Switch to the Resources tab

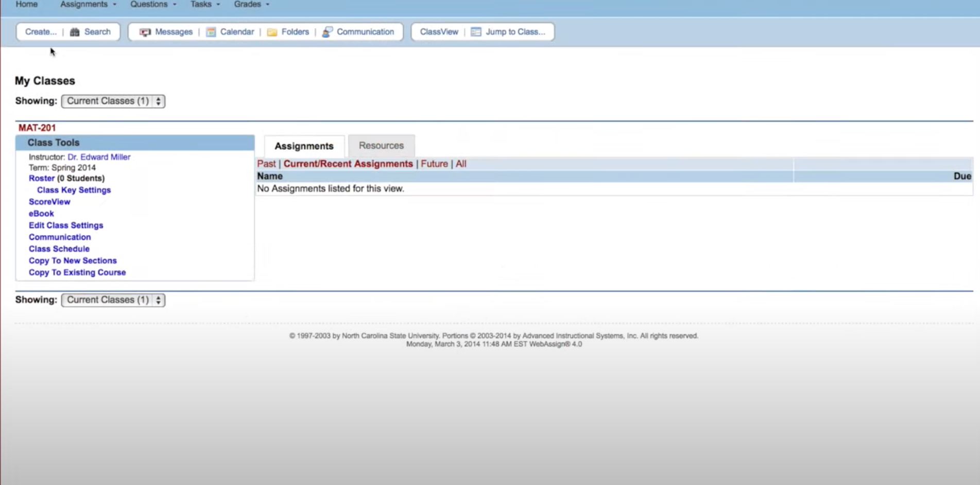click(x=381, y=145)
